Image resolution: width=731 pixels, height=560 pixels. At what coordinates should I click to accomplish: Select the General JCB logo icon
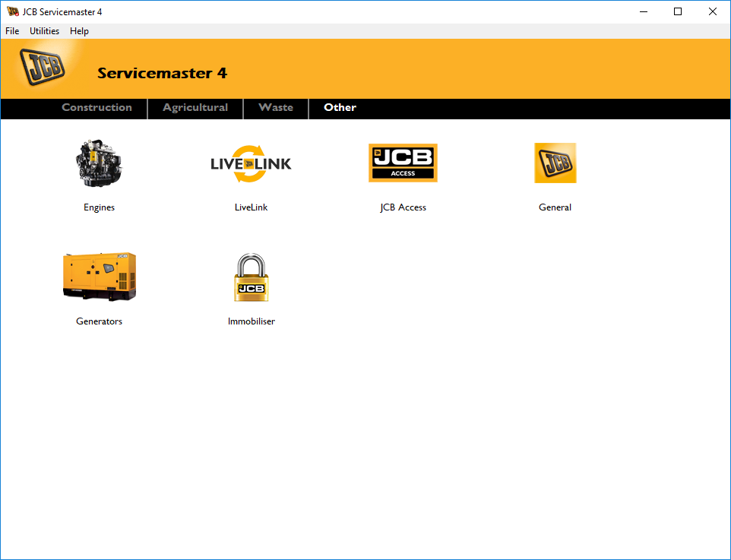point(555,163)
